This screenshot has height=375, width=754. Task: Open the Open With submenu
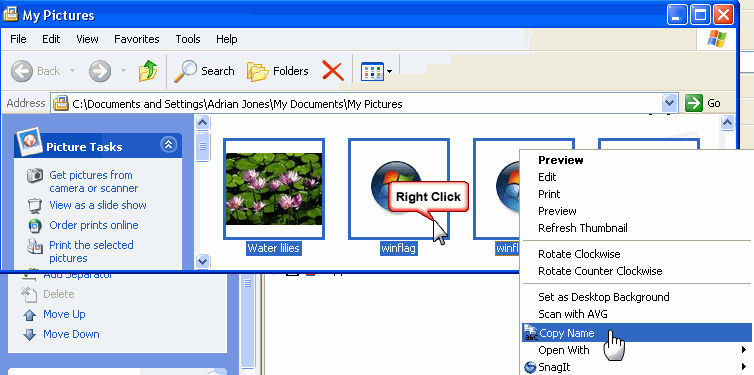tap(637, 350)
